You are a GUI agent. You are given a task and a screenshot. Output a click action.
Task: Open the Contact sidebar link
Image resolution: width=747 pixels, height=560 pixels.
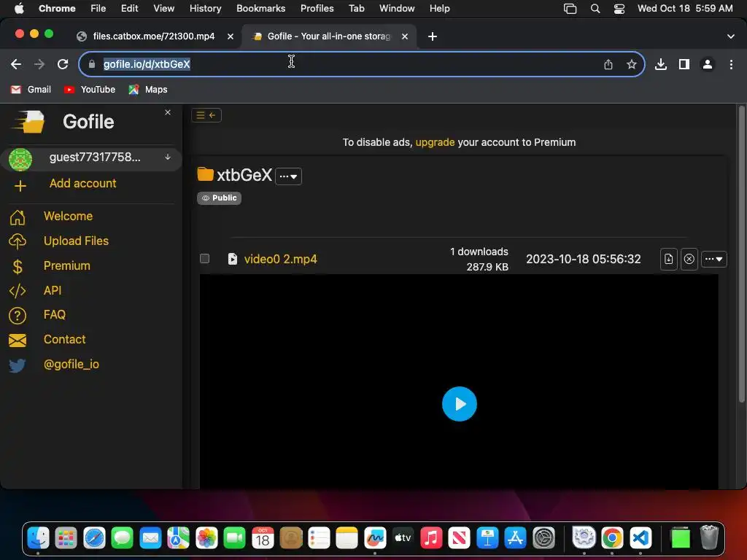65,340
